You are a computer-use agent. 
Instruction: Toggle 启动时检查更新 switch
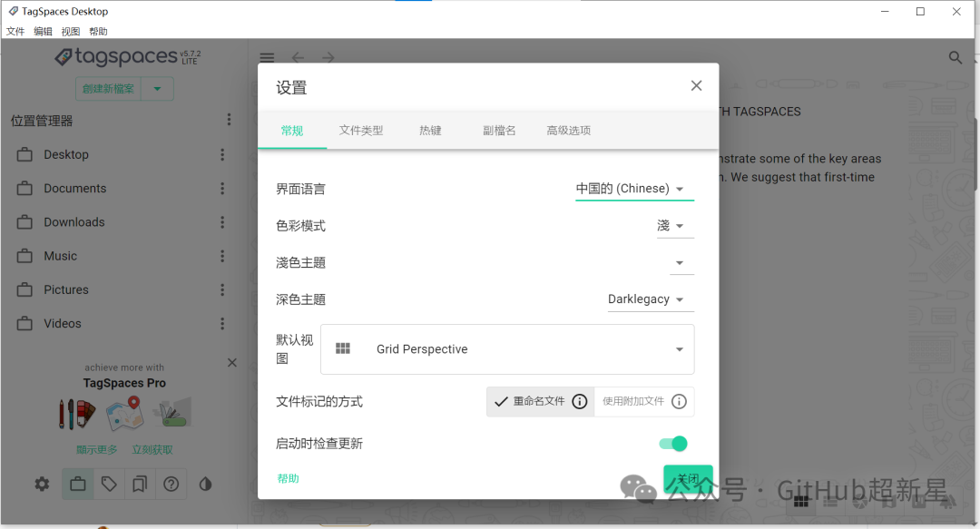click(673, 444)
